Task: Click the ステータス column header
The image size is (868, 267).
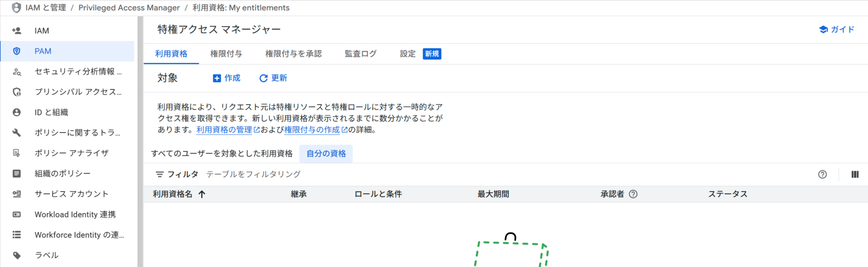Action: [x=727, y=194]
